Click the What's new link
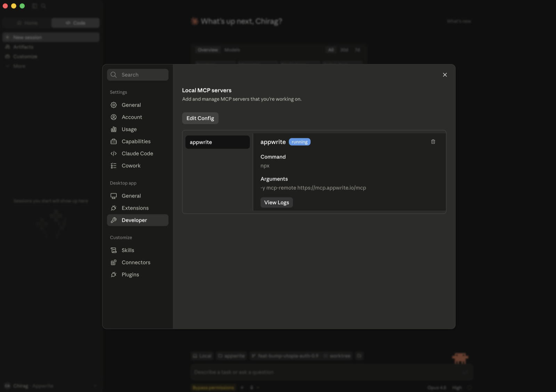Screen dimensions: 556x392 coord(459,21)
